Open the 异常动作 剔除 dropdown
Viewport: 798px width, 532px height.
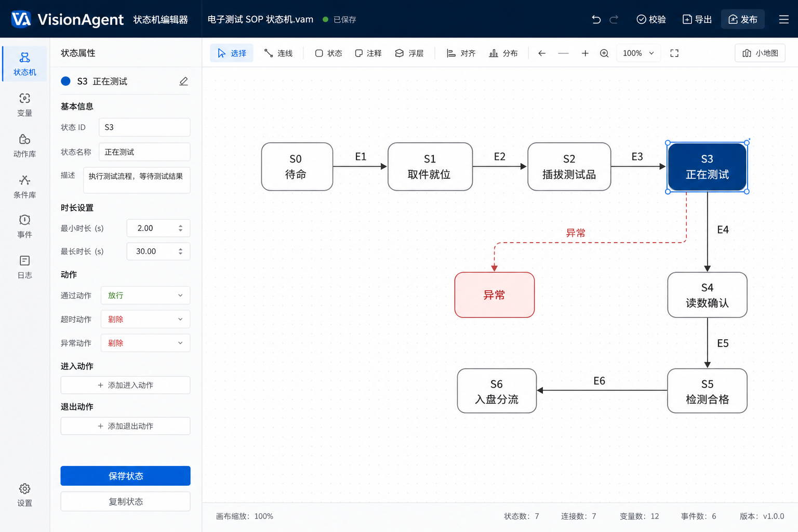(x=145, y=343)
